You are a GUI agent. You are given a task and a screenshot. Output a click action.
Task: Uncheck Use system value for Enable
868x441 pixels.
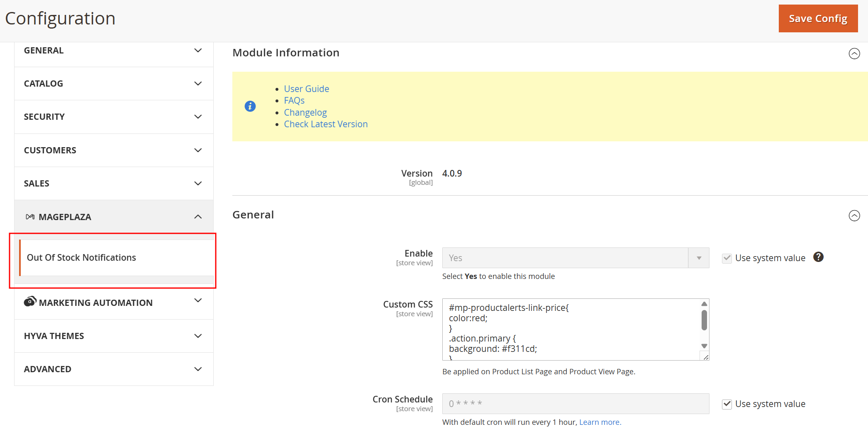click(x=727, y=258)
